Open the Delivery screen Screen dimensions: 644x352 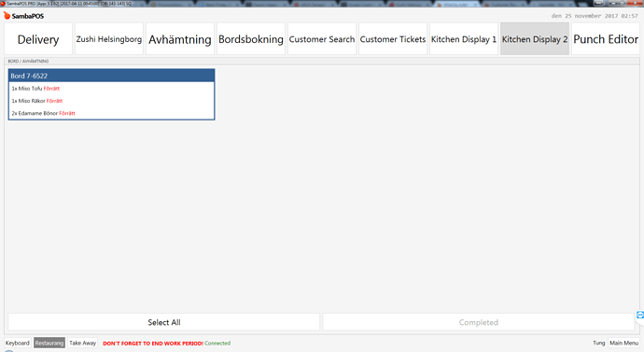pos(38,39)
